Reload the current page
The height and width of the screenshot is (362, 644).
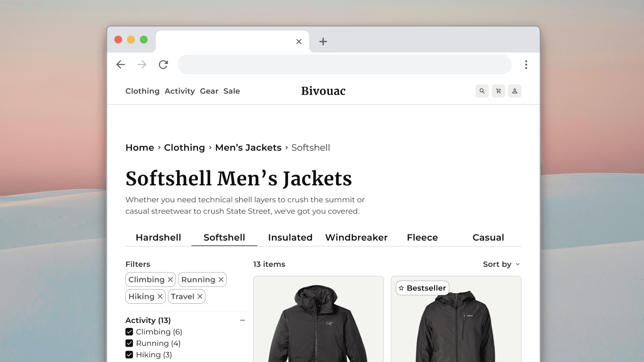click(164, 64)
